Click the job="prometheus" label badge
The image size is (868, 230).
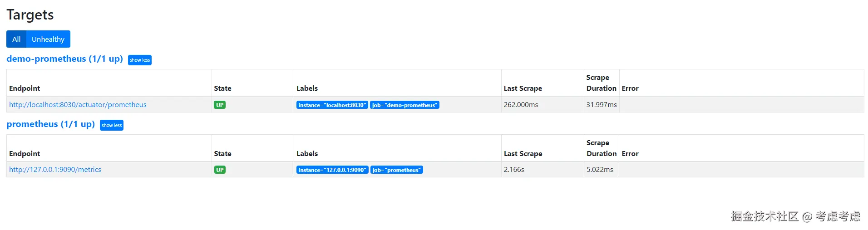[x=397, y=170]
